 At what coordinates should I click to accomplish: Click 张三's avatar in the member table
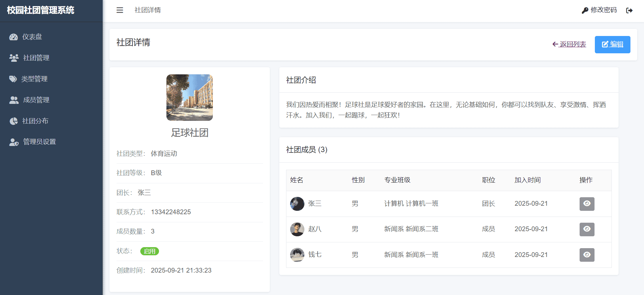pyautogui.click(x=297, y=204)
